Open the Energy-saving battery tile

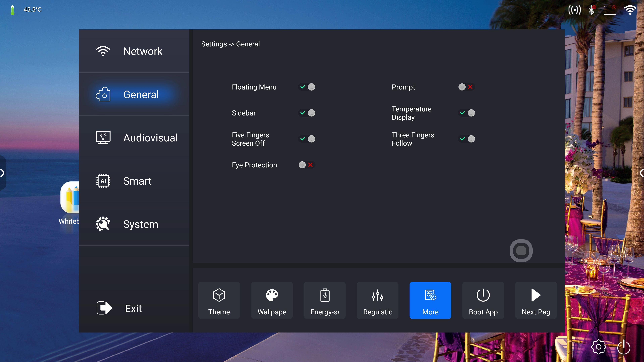coord(325,300)
